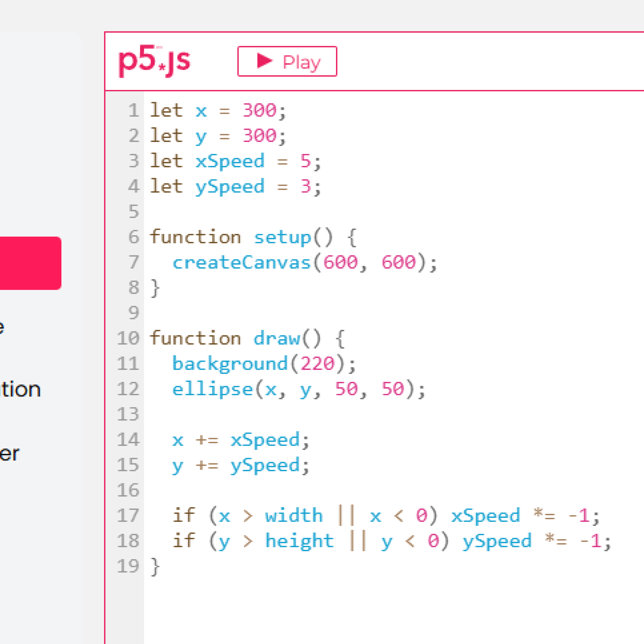Open the sidebar item ending in "tion"
Image resolution: width=644 pixels, height=644 pixels.
[x=20, y=389]
